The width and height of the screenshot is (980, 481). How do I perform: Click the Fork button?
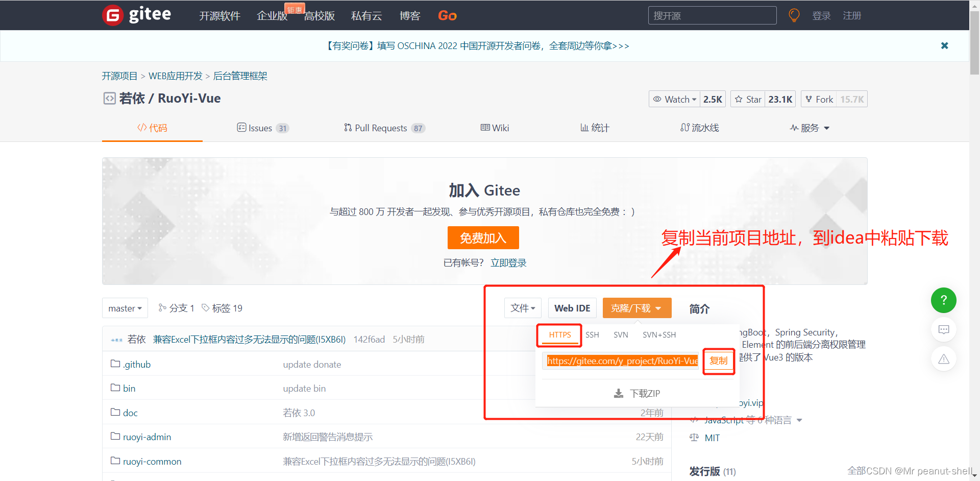tap(819, 99)
